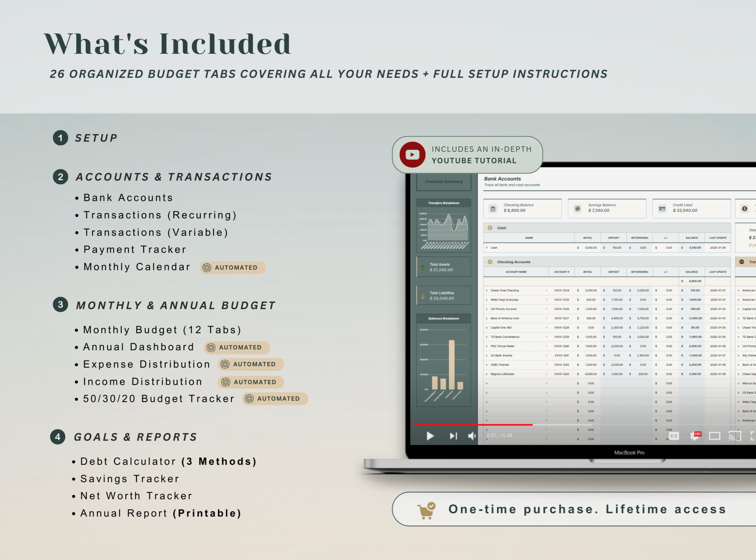Click the Goals & Reports heading
Screen dimensions: 756x560
(136, 437)
